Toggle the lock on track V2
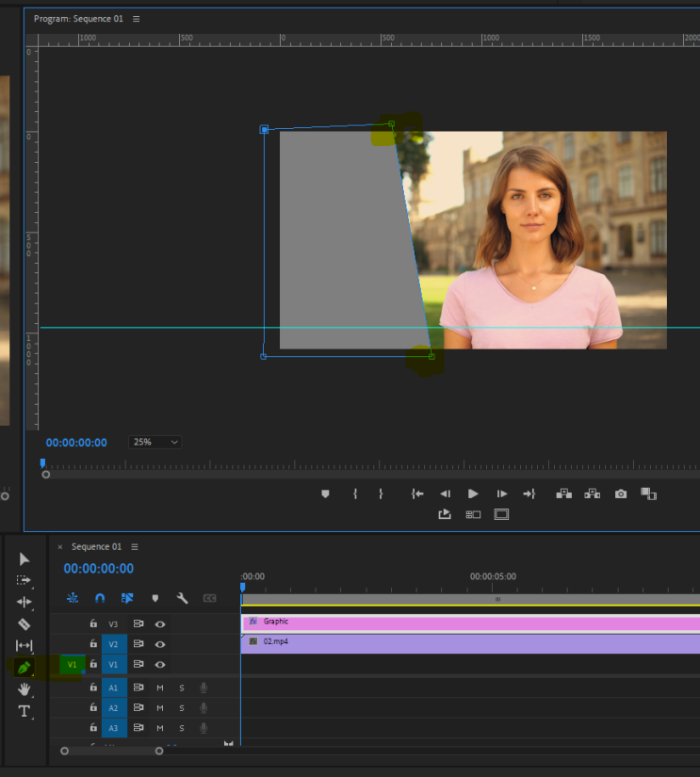The image size is (700, 777). [93, 644]
